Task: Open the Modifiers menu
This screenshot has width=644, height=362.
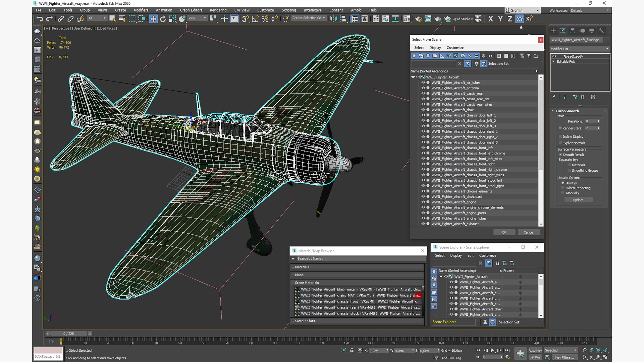Action: (141, 10)
